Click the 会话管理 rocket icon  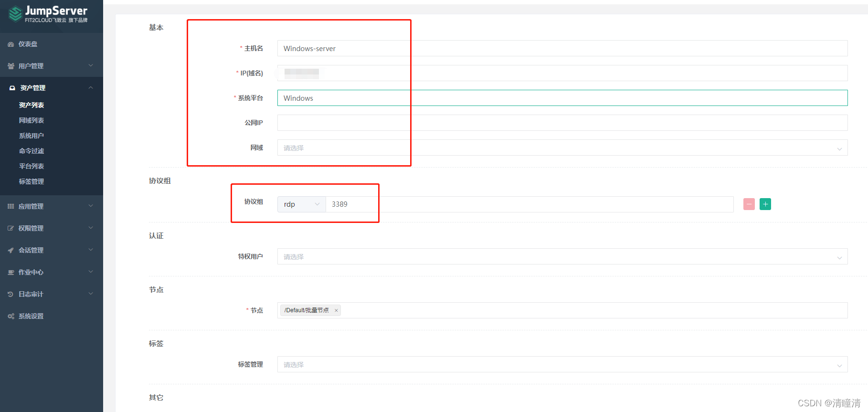click(11, 250)
